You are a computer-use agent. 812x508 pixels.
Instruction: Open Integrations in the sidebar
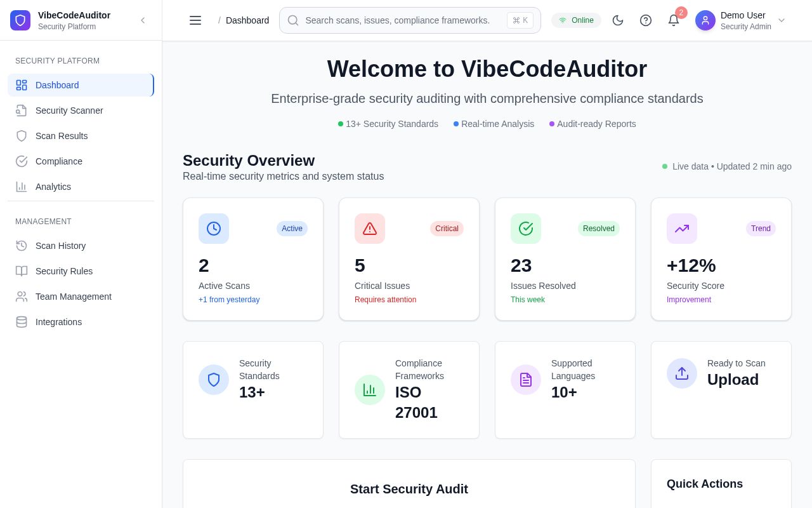[x=81, y=322]
